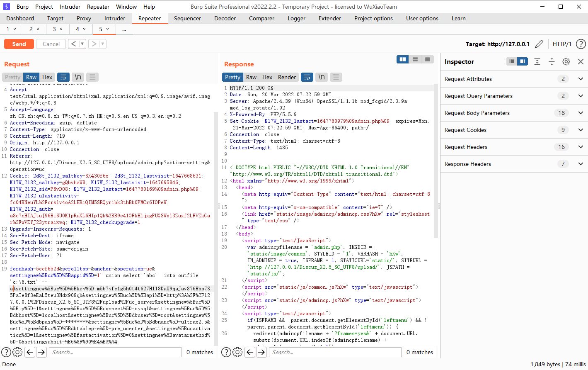
Task: Expand Request Cookies section
Action: [581, 130]
